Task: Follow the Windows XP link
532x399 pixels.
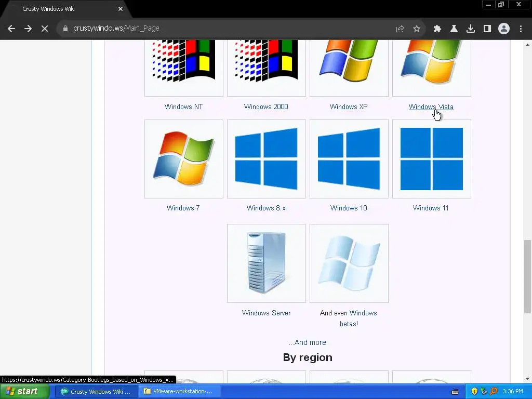Action: [x=349, y=107]
